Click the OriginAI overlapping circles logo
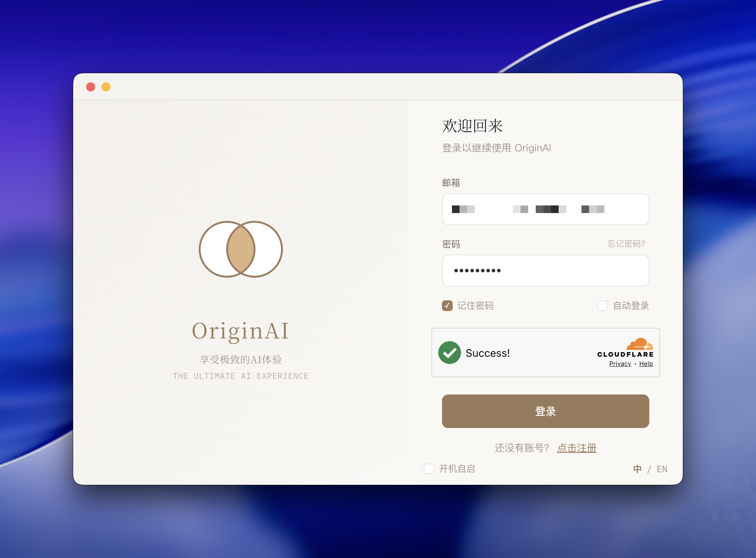756x558 pixels. 241,249
